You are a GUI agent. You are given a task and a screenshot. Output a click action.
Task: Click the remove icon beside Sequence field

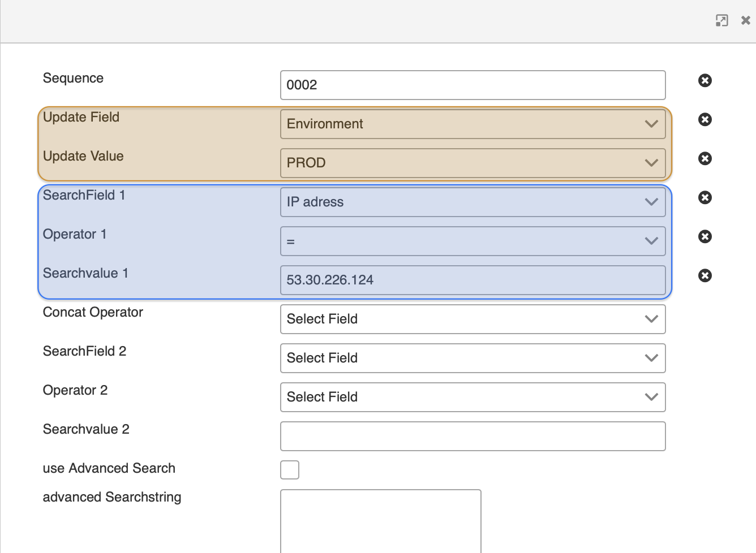pos(705,80)
